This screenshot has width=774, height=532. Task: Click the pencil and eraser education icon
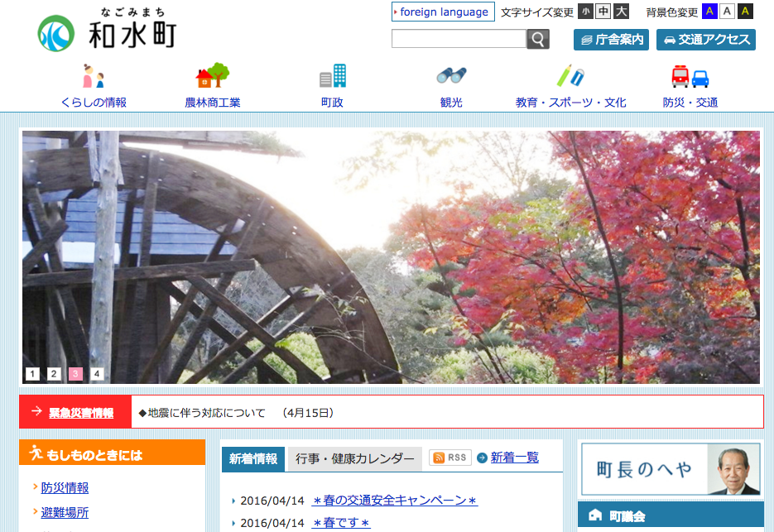click(x=570, y=75)
